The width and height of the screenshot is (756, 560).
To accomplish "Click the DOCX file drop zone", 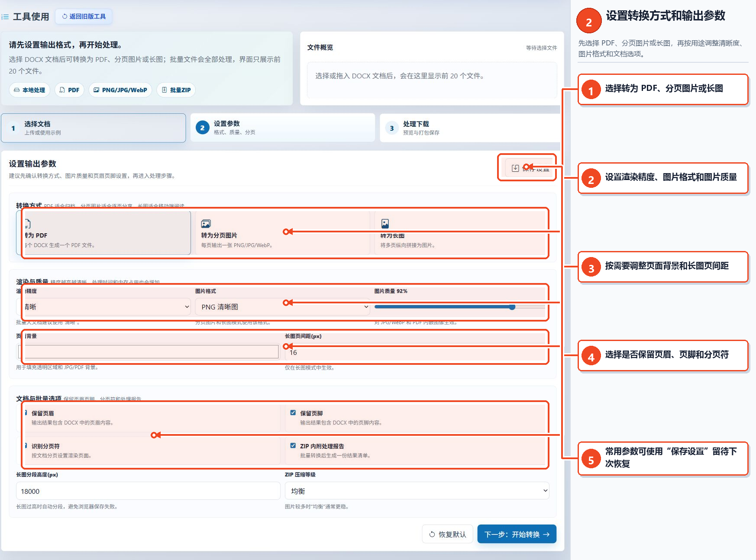I will pyautogui.click(x=432, y=80).
